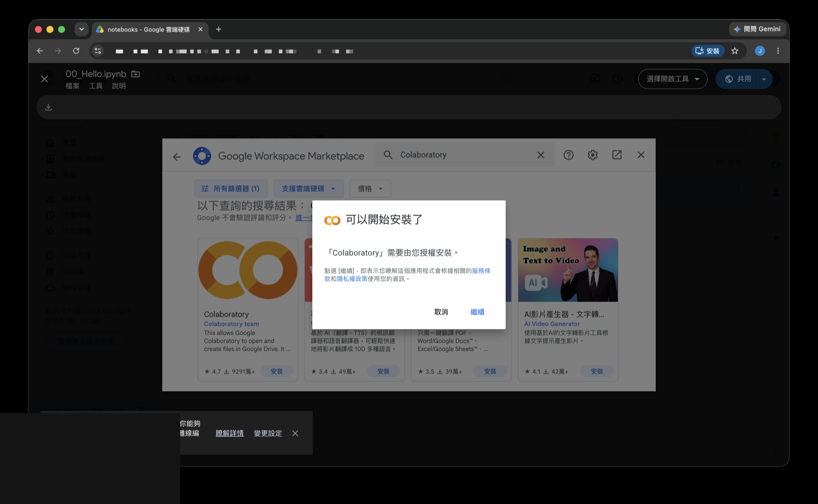Open a new browser tab
This screenshot has height=504, width=818.
point(219,29)
